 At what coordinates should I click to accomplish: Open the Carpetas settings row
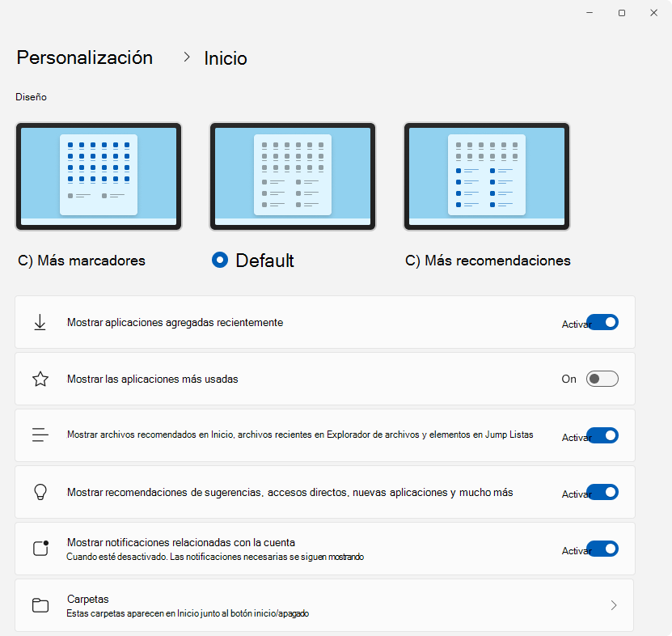(325, 605)
